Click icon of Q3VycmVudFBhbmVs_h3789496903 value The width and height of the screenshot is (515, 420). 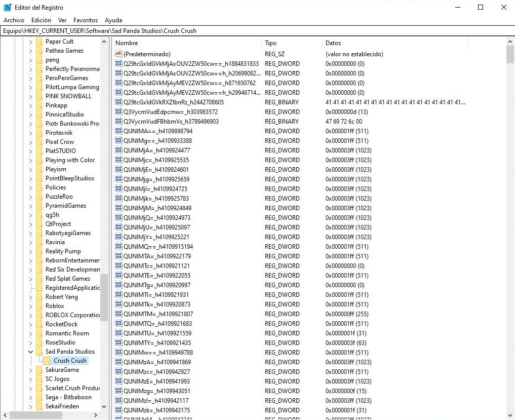click(x=118, y=121)
